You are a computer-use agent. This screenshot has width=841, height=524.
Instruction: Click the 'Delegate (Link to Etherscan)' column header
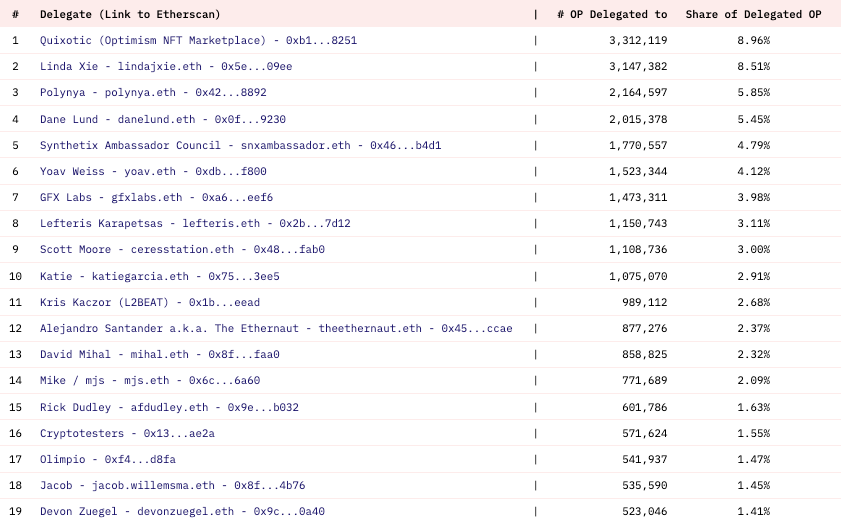tap(130, 14)
